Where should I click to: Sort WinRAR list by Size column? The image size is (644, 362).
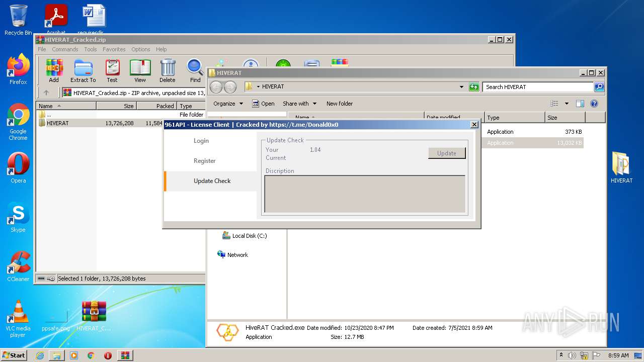click(116, 106)
